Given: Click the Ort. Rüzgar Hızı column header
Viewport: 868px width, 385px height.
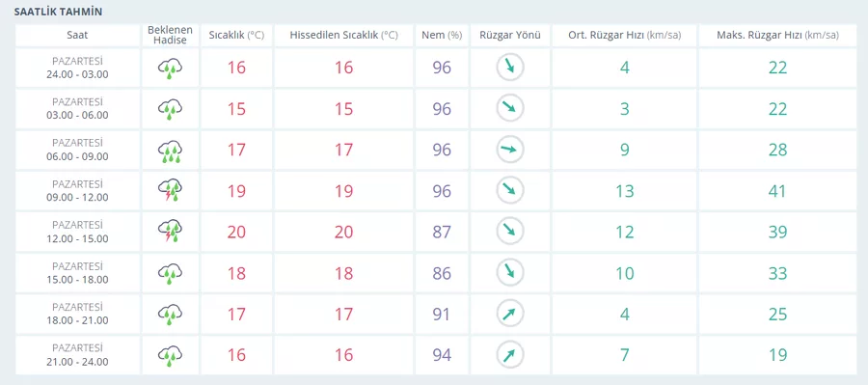Looking at the screenshot, I should tap(624, 35).
